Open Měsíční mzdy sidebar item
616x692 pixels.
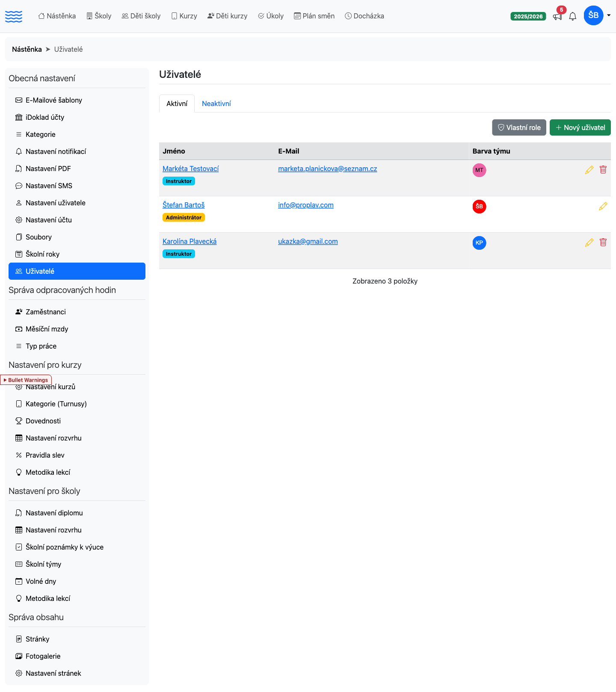[77, 329]
